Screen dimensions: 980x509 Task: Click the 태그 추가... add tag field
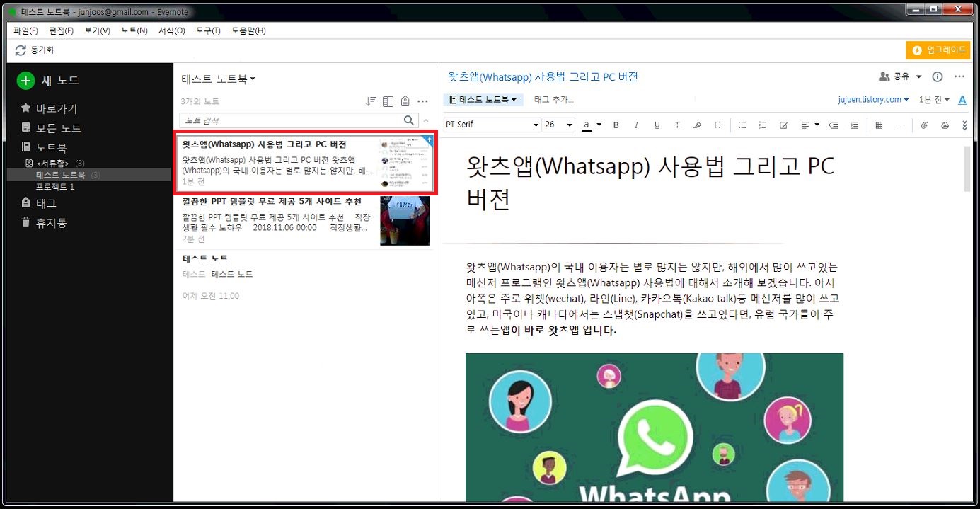pos(554,100)
